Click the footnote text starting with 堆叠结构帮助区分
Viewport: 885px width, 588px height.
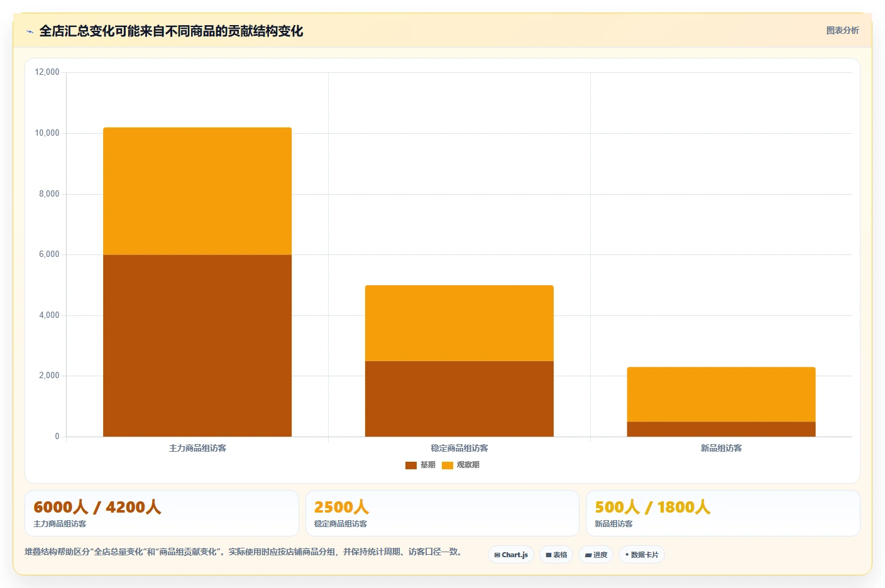(x=245, y=552)
